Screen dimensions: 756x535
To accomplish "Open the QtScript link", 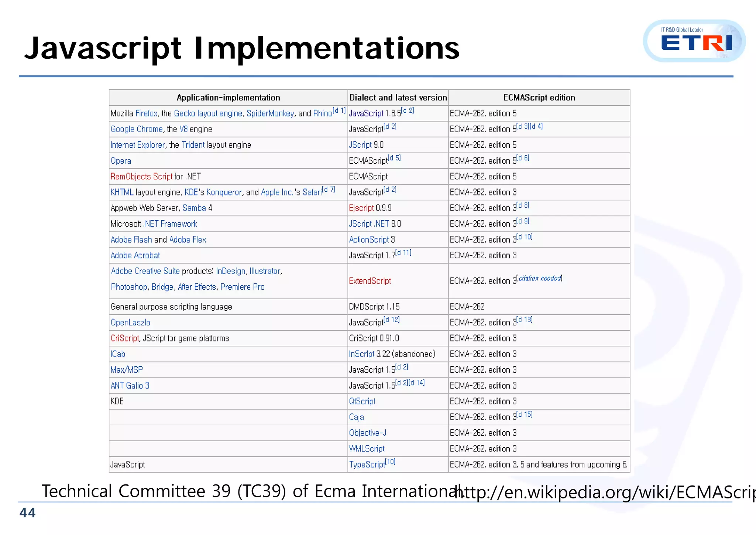I will tap(362, 402).
